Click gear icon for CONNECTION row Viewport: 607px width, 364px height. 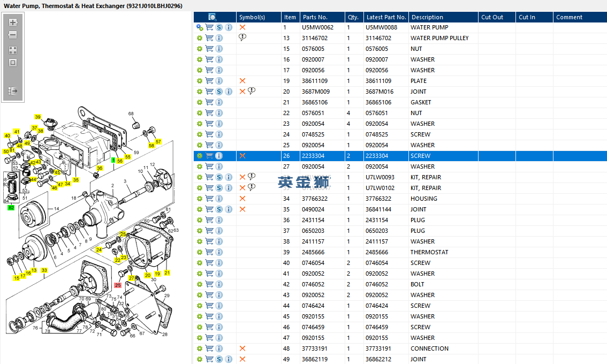point(199,348)
